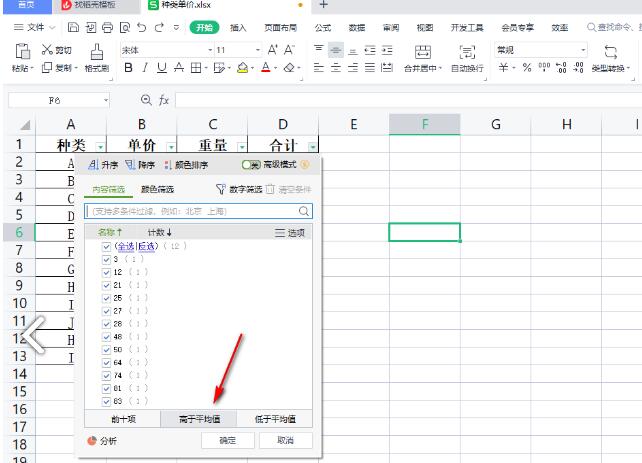Uncheck the value 48 checkbox
Screen dimensions: 642x463
(x=106, y=337)
